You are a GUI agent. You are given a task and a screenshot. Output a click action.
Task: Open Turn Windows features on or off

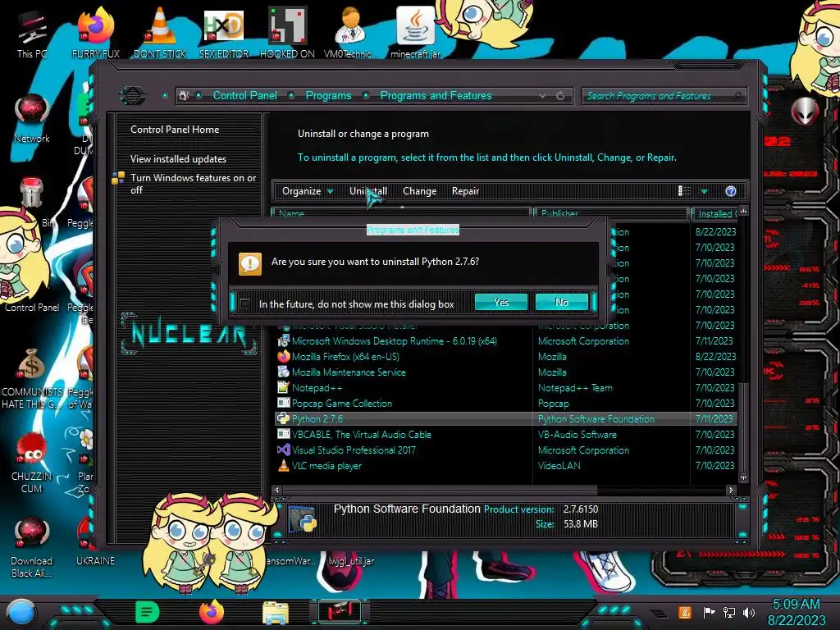(193, 184)
